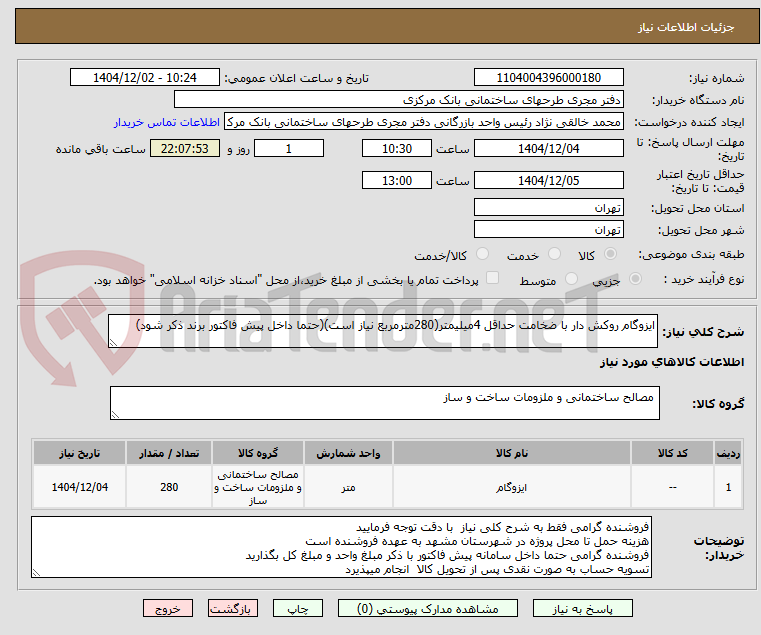
Task: Click the نام کالا column header
Action: coord(512,453)
